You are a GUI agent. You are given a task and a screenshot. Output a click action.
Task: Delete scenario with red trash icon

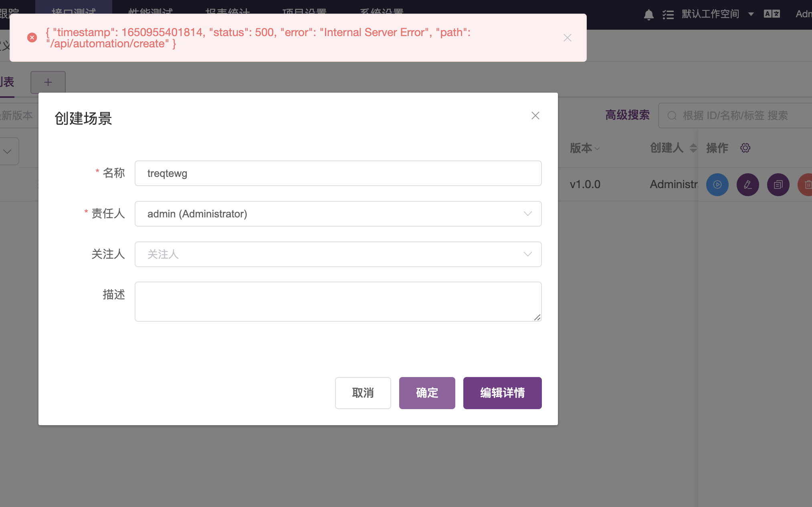tap(806, 185)
